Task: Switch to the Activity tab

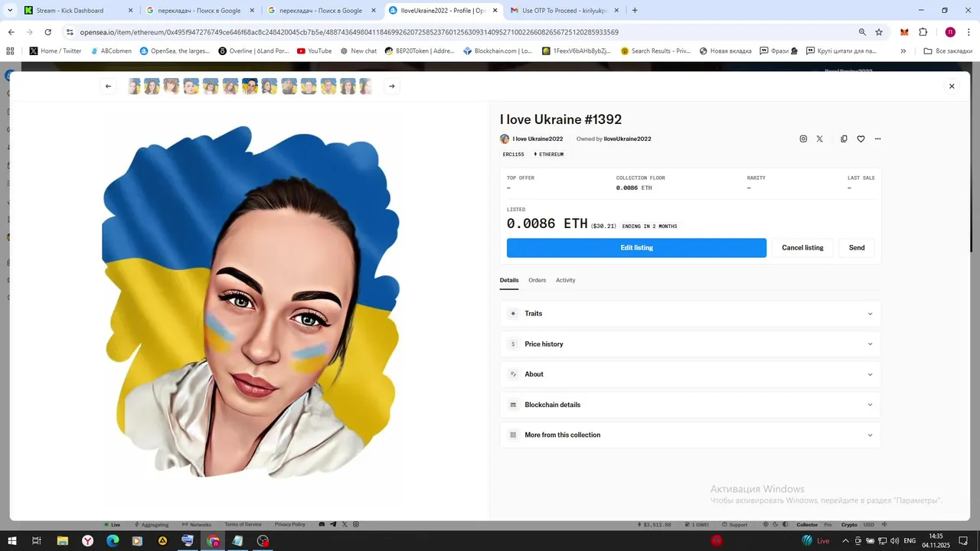Action: coord(566,280)
